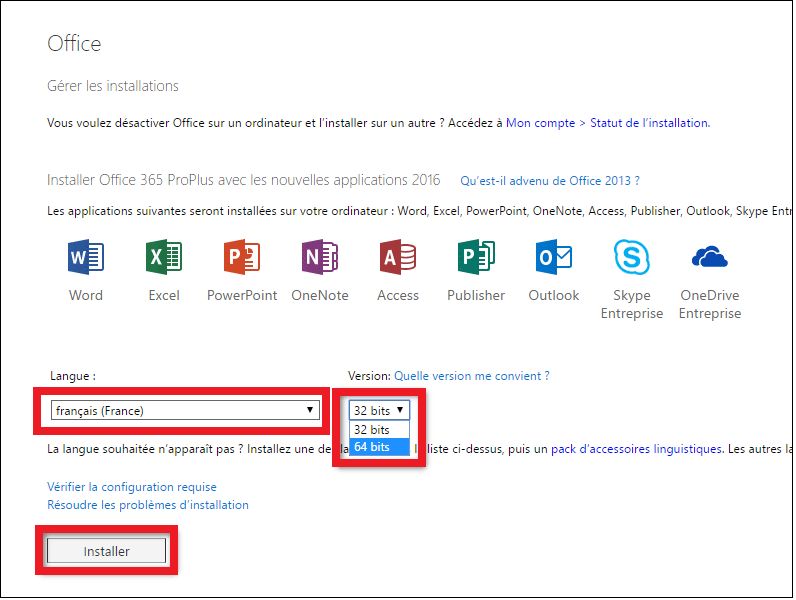This screenshot has height=600, width=796.
Task: Click the Word label under icon
Action: click(86, 295)
